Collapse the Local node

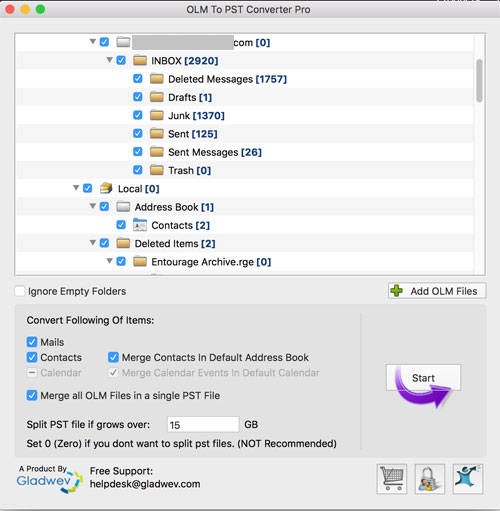click(x=76, y=188)
